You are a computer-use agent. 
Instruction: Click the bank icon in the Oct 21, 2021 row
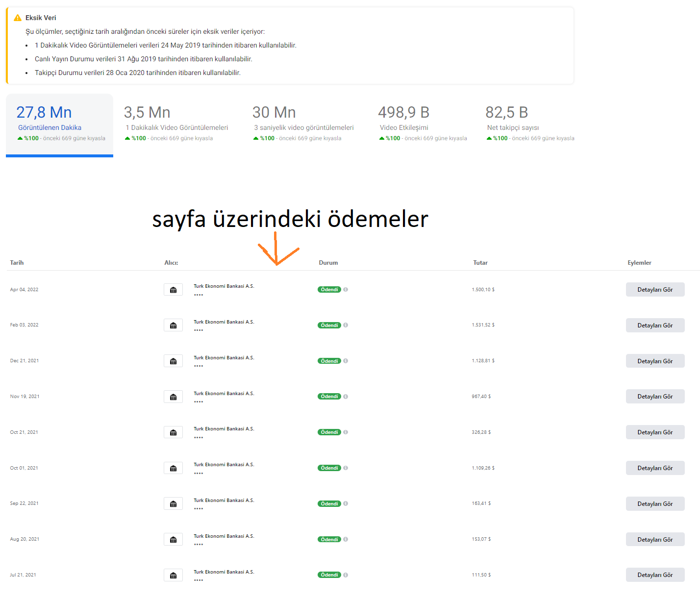click(173, 432)
